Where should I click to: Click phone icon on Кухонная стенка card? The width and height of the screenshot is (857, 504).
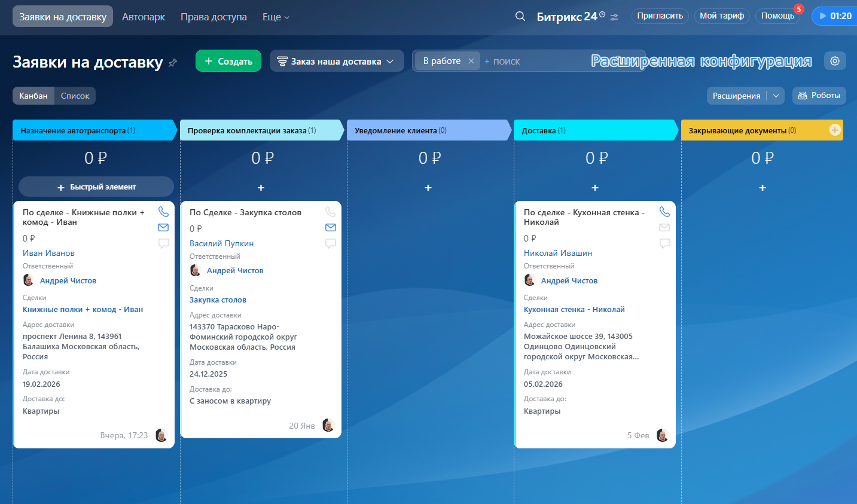tap(664, 212)
